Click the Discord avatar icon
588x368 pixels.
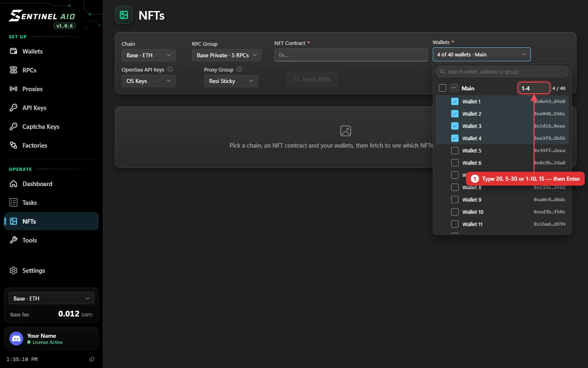16,339
